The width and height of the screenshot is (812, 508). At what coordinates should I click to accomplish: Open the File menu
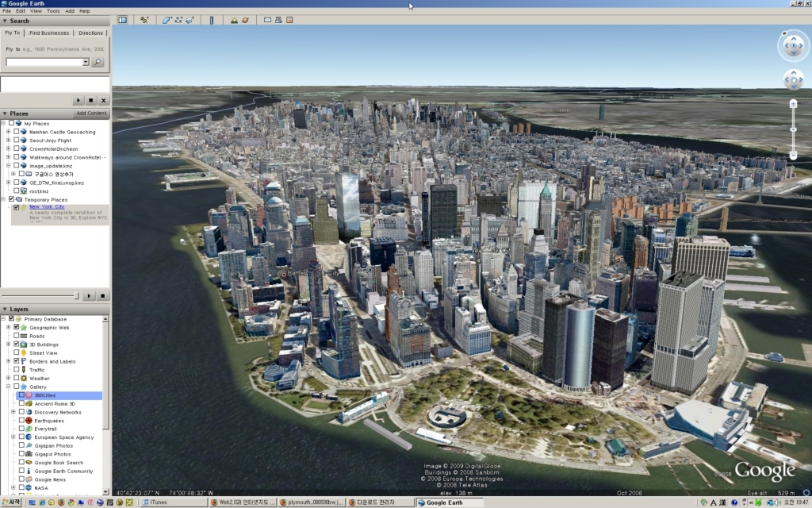6,11
